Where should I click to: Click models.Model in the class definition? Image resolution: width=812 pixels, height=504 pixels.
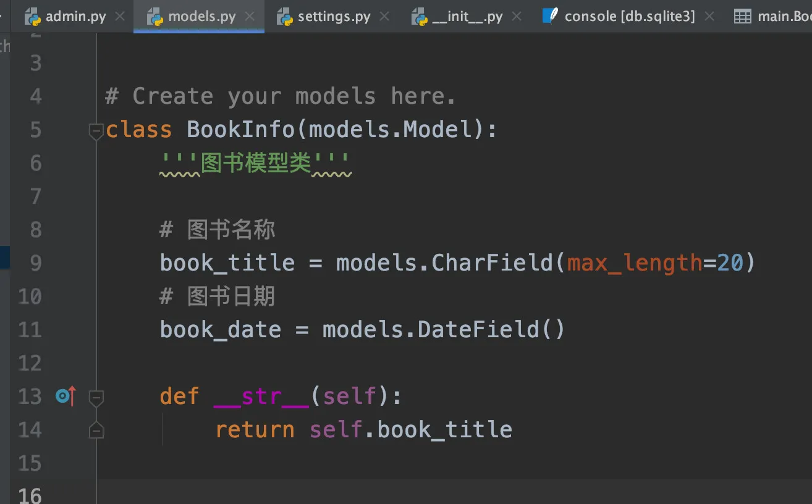click(x=391, y=130)
